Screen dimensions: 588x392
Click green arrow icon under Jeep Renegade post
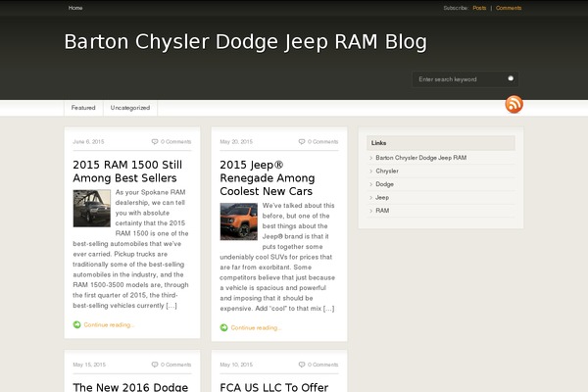click(x=223, y=328)
